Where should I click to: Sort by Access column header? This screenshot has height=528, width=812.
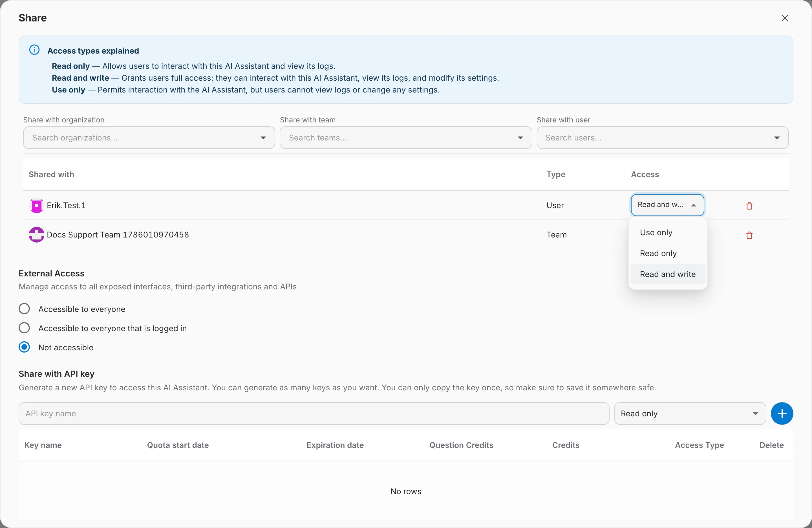point(645,174)
